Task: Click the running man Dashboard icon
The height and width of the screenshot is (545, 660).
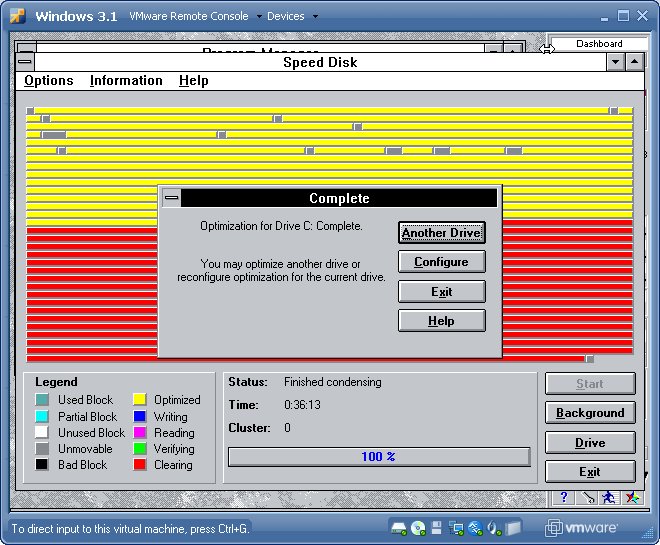Action: coord(608,497)
